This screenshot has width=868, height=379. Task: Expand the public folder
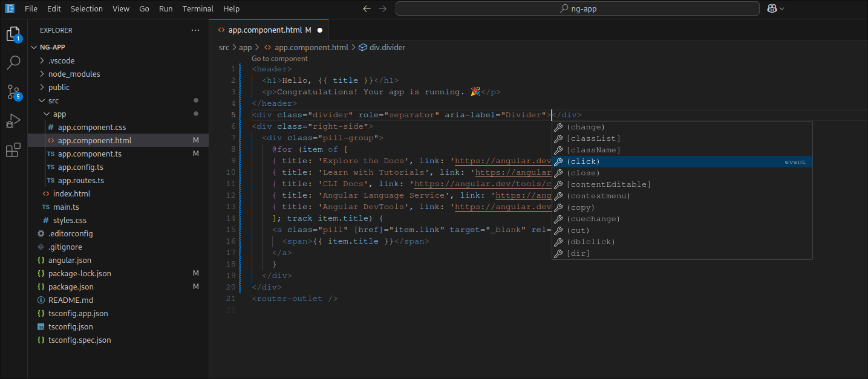42,87
